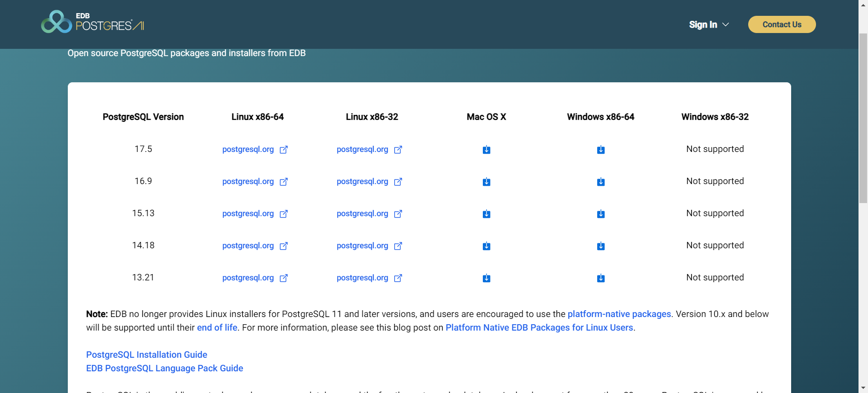Viewport: 868px width, 393px height.
Task: Download PostgreSQL 17.5 for Windows x86-64
Action: tap(601, 150)
